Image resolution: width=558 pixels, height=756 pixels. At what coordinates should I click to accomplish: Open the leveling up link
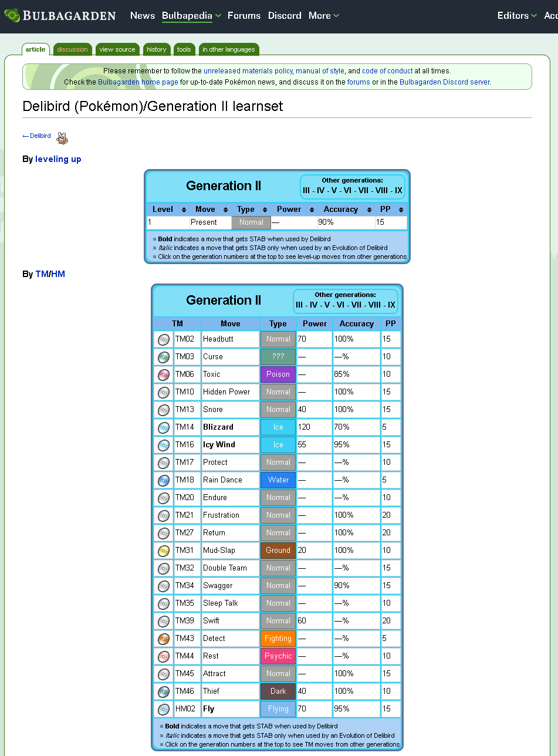coord(58,159)
